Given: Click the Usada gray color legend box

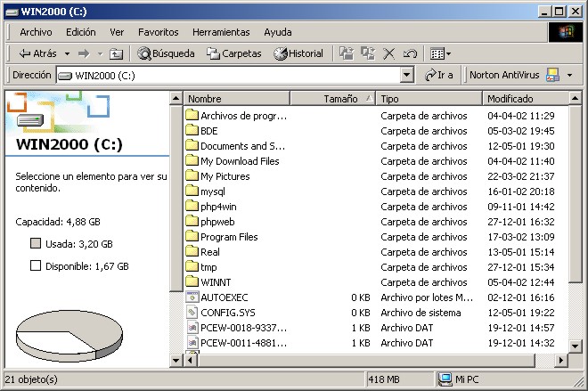Looking at the screenshot, I should coord(36,243).
